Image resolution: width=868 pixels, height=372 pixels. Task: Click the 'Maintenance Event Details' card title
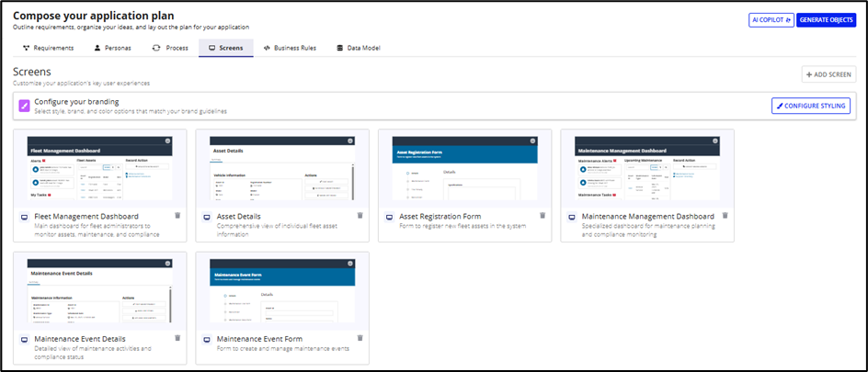pyautogui.click(x=80, y=339)
